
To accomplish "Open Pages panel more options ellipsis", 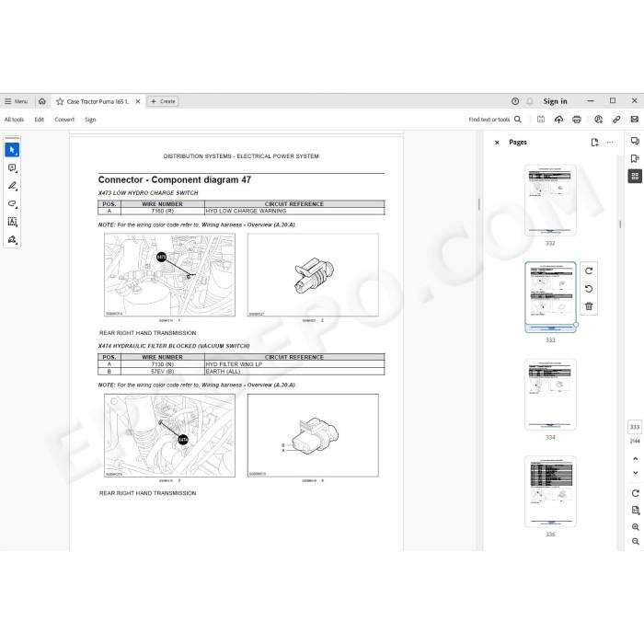I will click(x=610, y=143).
